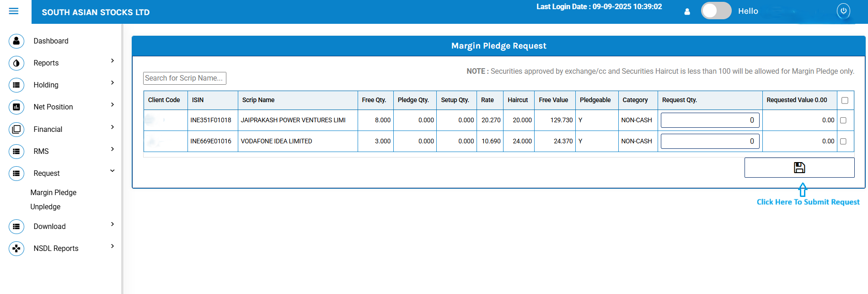Click the Net Position chart icon

[16, 107]
